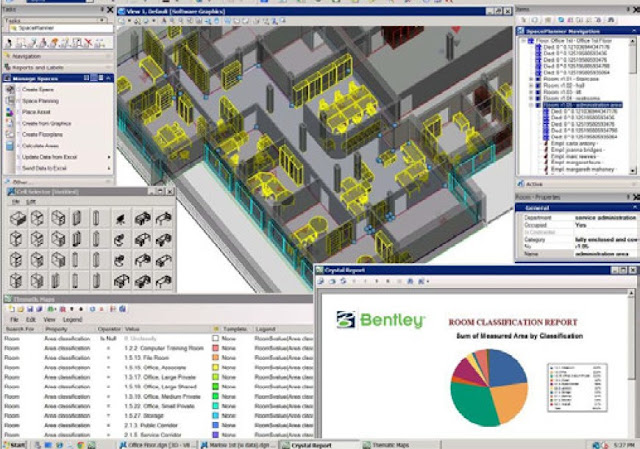Choose Create from Graphics tool
The image size is (640, 449).
pos(11,123)
